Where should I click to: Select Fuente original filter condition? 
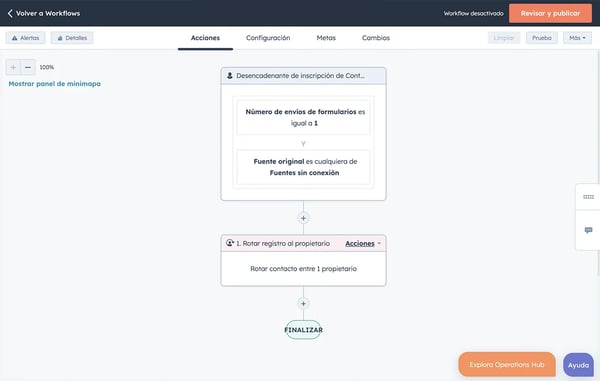[303, 167]
